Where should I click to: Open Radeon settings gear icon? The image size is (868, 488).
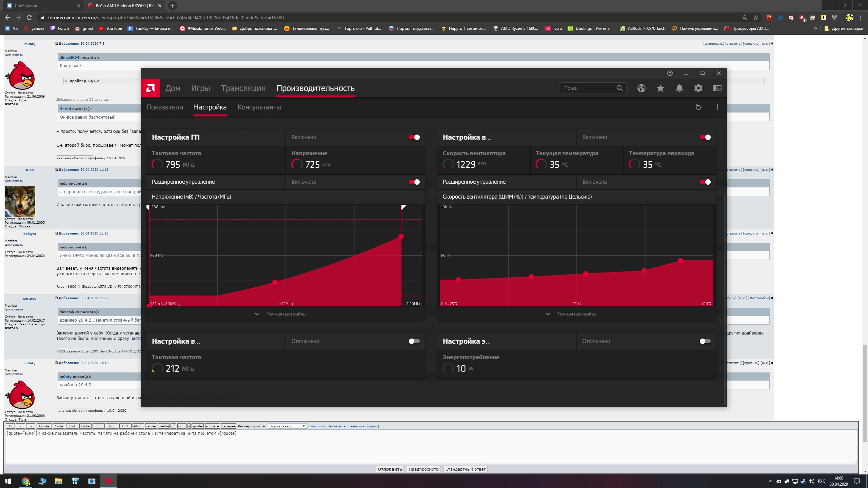[x=698, y=88]
